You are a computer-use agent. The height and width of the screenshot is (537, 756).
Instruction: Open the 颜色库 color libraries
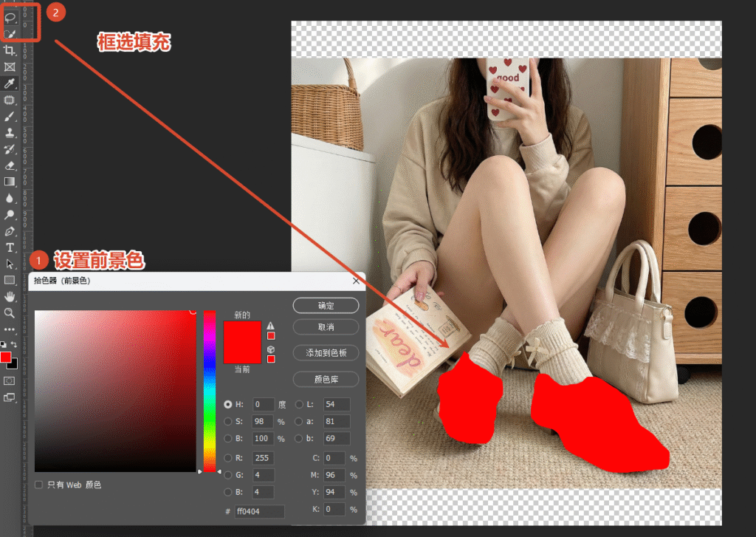click(326, 379)
